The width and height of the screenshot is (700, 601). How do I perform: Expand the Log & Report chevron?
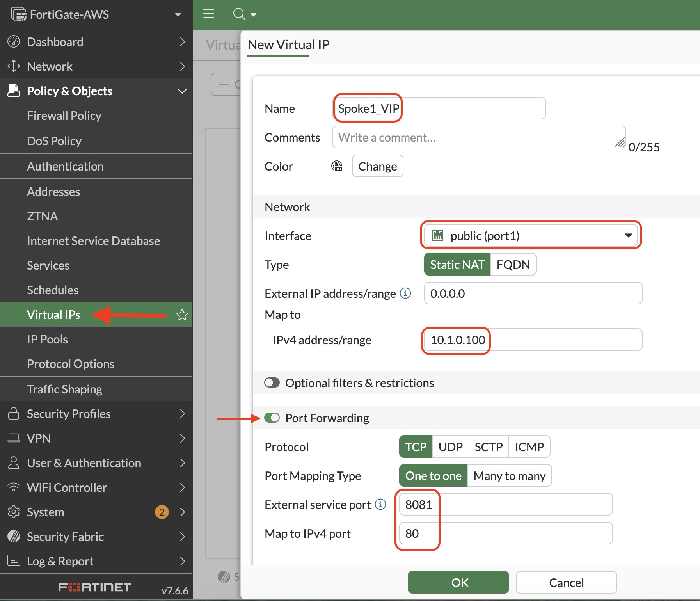(x=182, y=561)
